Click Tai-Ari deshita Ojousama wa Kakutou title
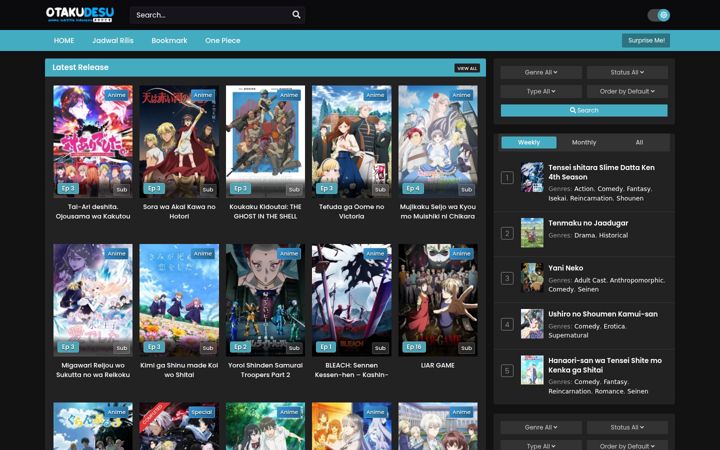 (x=93, y=212)
